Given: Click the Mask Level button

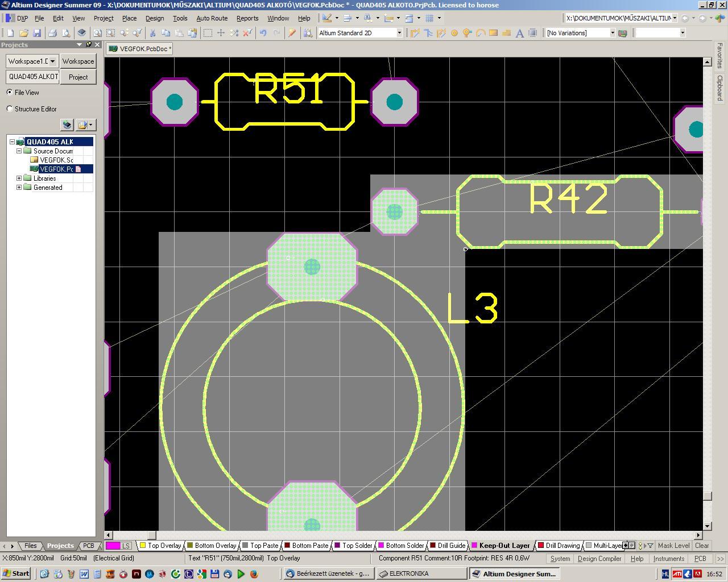Looking at the screenshot, I should [x=673, y=546].
